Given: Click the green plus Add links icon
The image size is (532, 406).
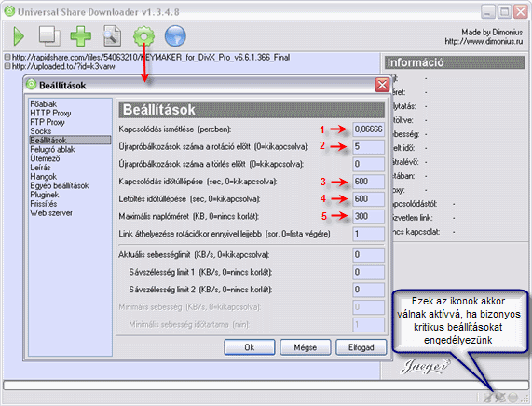Looking at the screenshot, I should [x=81, y=36].
